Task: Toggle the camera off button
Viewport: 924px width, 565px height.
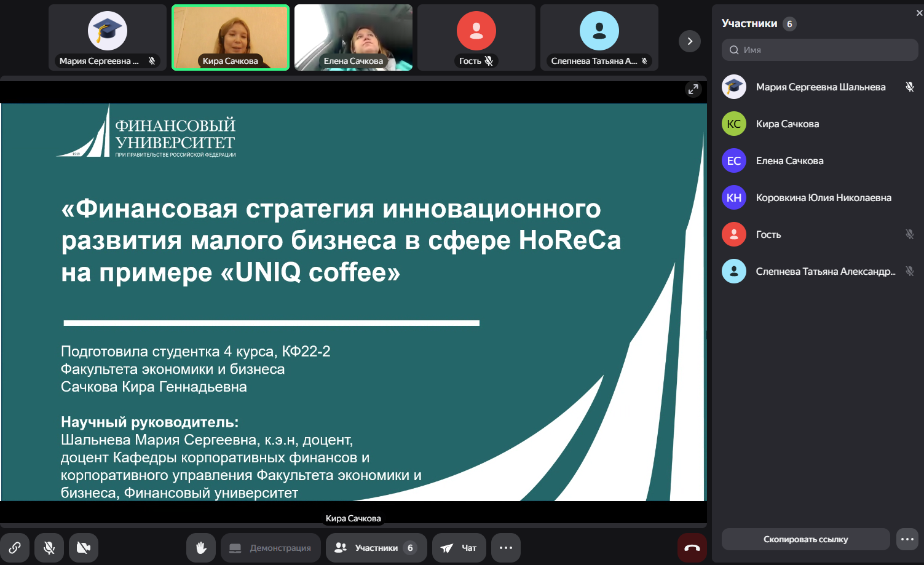Action: click(84, 548)
